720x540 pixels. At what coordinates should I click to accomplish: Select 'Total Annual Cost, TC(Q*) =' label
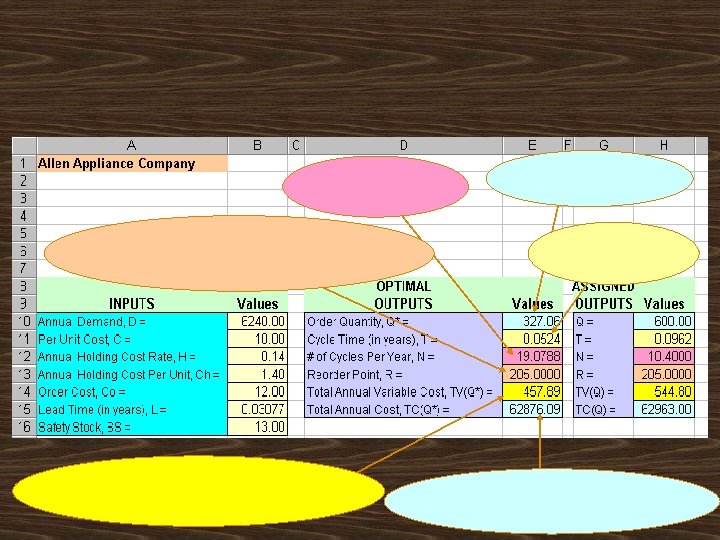pos(403,409)
